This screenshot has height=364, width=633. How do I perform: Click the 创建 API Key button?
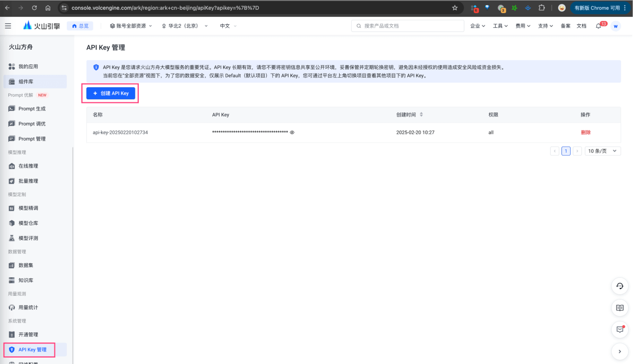(x=110, y=93)
